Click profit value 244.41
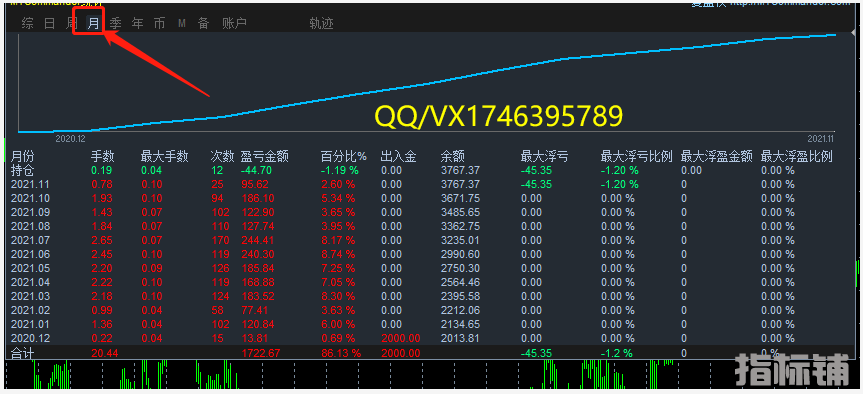Image resolution: width=863 pixels, height=394 pixels. 258,240
